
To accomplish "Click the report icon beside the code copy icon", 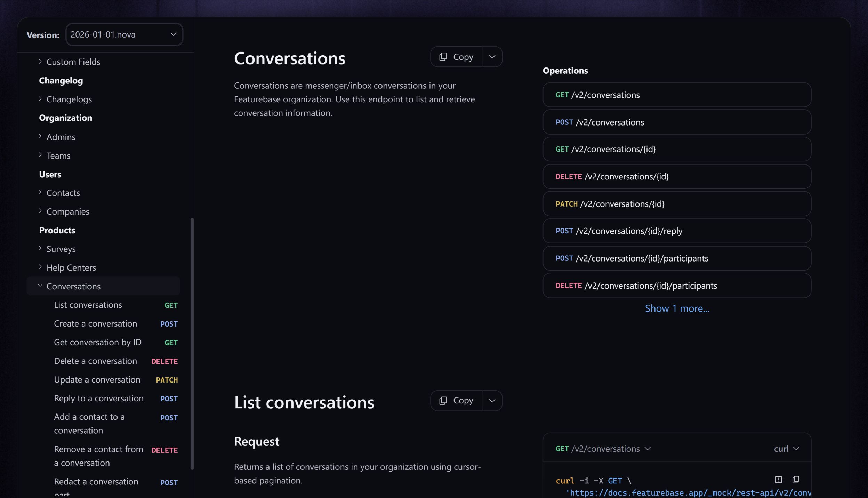I will click(x=778, y=480).
